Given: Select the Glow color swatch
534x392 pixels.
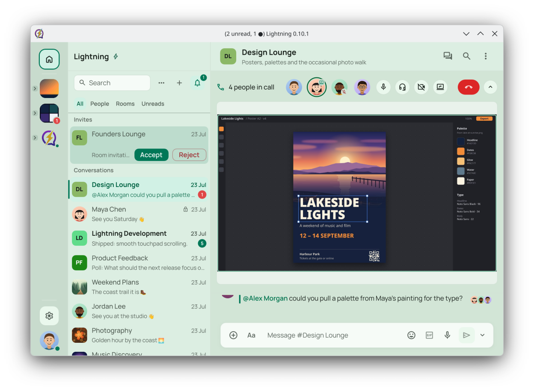Looking at the screenshot, I should pyautogui.click(x=460, y=161).
